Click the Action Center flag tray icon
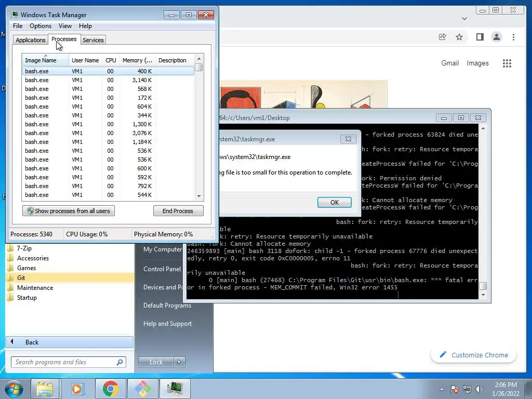The height and width of the screenshot is (399, 532). pos(454,389)
